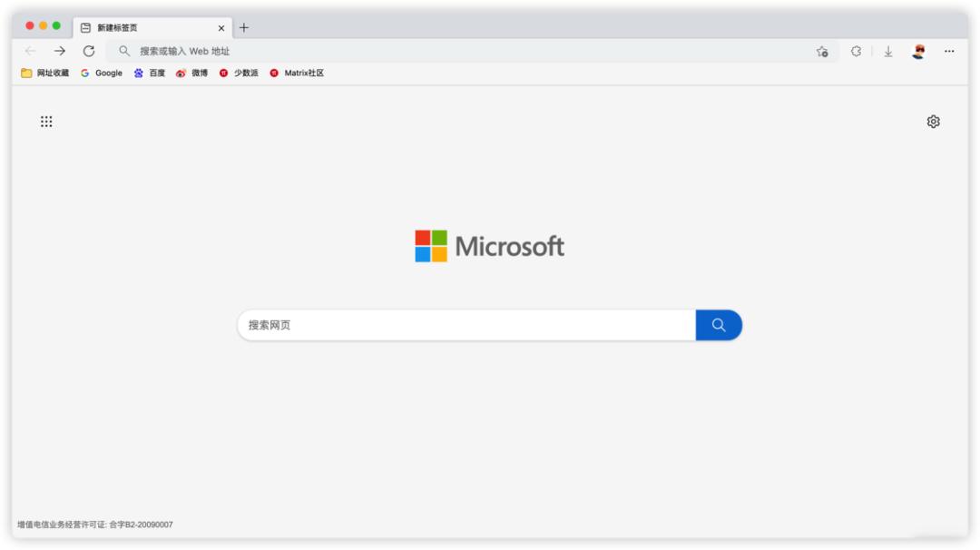Screen dimensions: 980x550
Task: Open the 百度 bookmark
Action: click(x=150, y=74)
